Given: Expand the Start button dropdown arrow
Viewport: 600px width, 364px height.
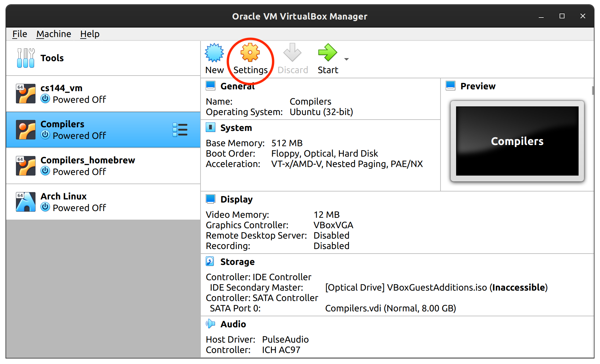Looking at the screenshot, I should coord(347,59).
